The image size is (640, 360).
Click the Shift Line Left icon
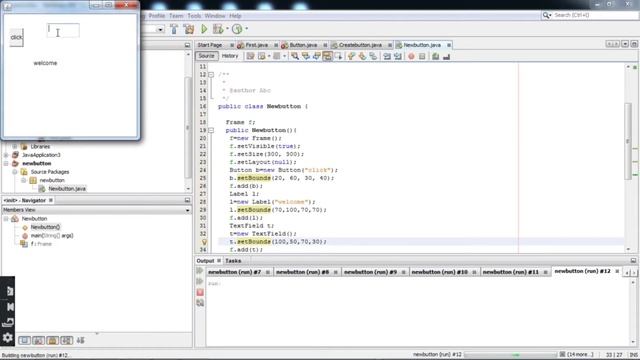tap(387, 56)
